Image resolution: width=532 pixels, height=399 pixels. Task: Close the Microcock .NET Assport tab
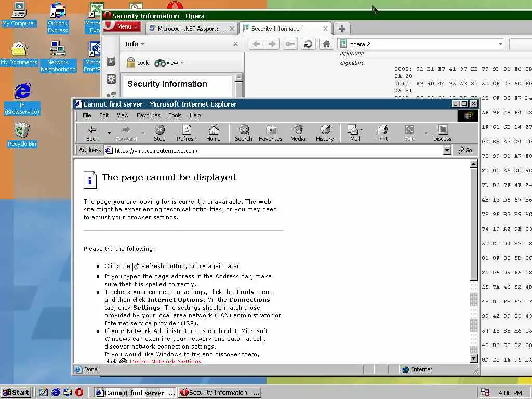(232, 29)
